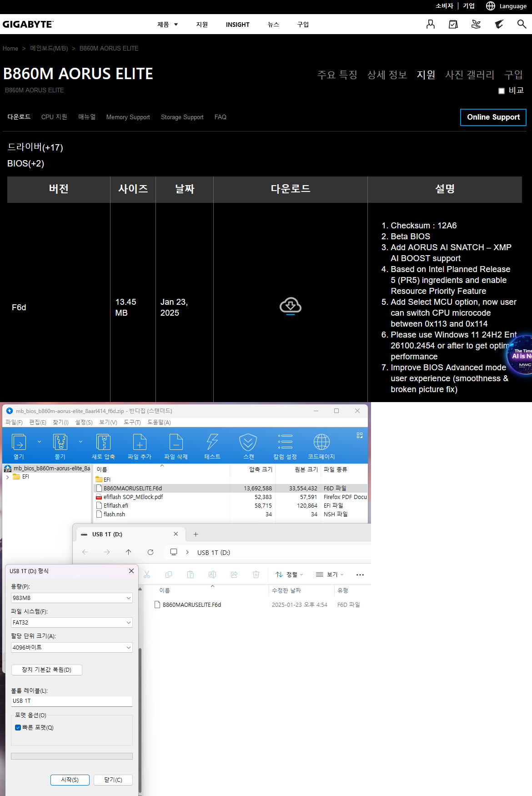Select B860MAORUSELITE.F6d in USB drive
The image size is (532, 796).
[x=192, y=605]
